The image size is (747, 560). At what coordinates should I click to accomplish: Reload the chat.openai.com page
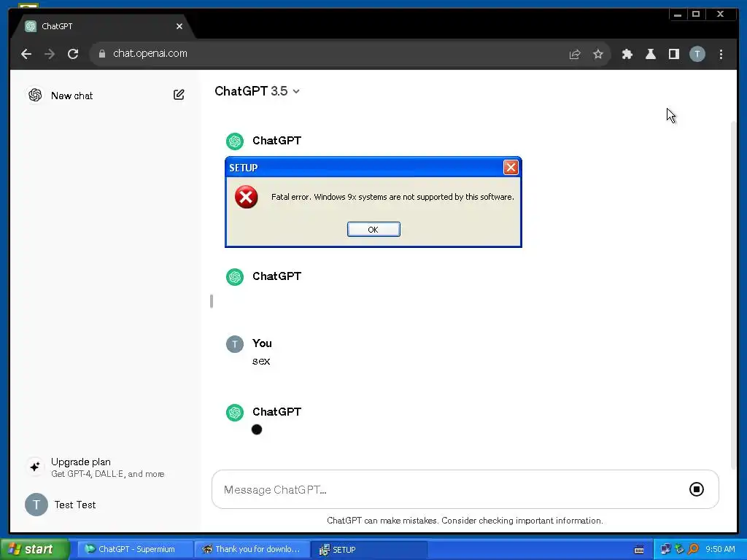point(73,54)
